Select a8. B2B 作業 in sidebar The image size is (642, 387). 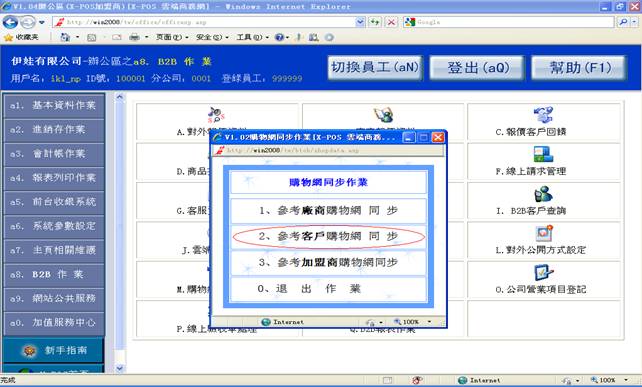pos(54,274)
